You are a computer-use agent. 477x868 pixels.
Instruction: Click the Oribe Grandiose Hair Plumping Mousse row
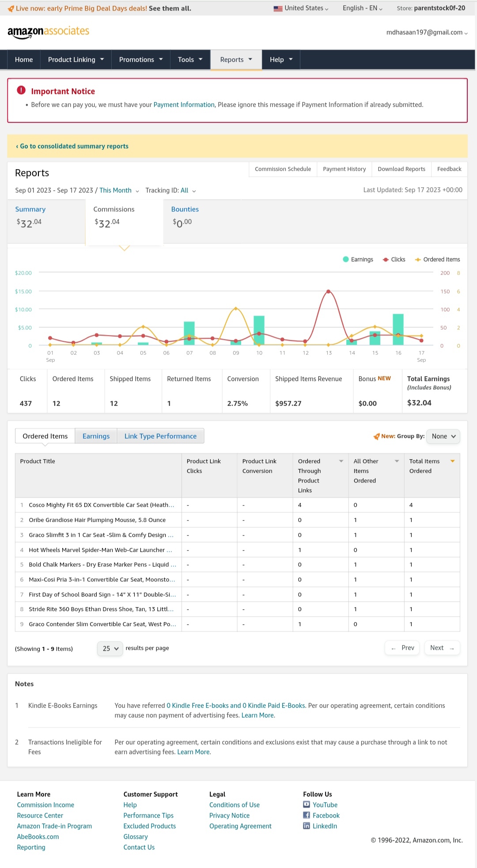tap(238, 520)
